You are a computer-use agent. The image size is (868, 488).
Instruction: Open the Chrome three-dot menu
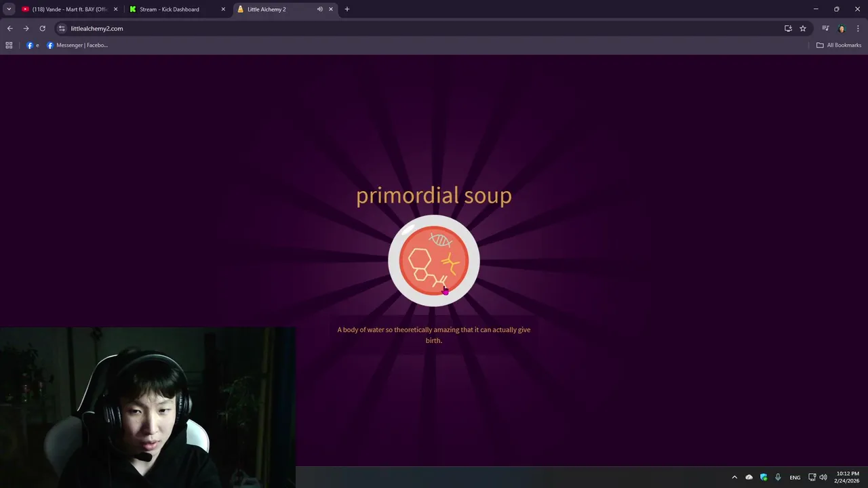[858, 28]
